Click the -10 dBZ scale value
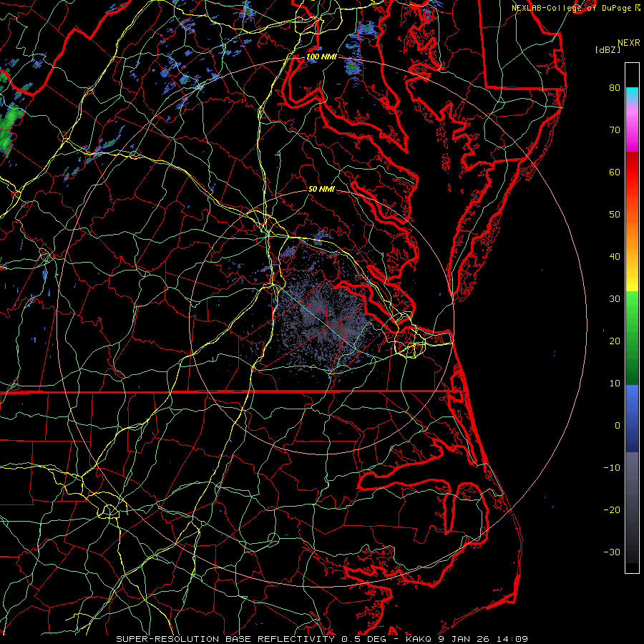Screen dimensions: 644x644 [612, 468]
